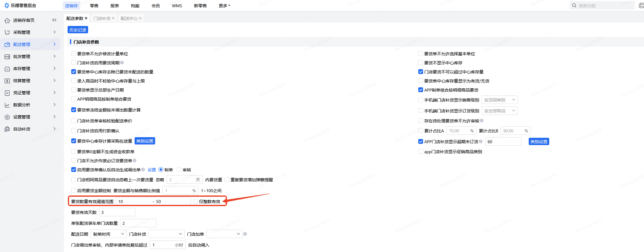
Task: Click the gear icon for 设置管理
Action: pos(7,117)
